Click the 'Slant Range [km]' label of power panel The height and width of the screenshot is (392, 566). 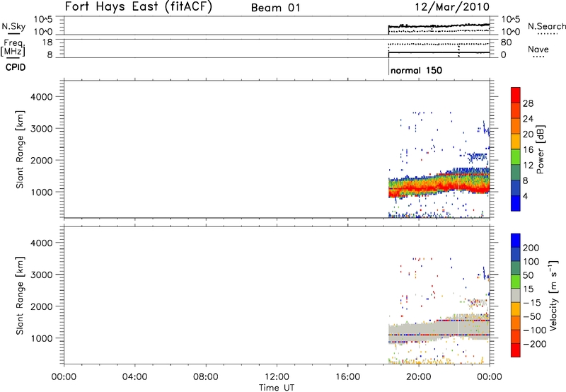(x=20, y=149)
